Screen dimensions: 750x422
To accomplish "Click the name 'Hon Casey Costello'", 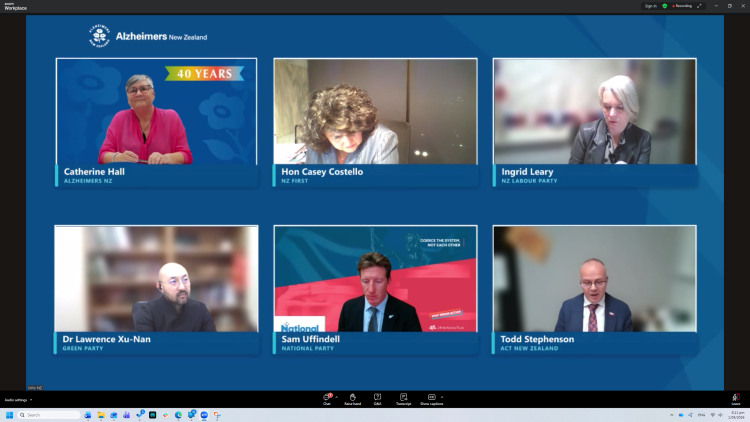I will 322,172.
